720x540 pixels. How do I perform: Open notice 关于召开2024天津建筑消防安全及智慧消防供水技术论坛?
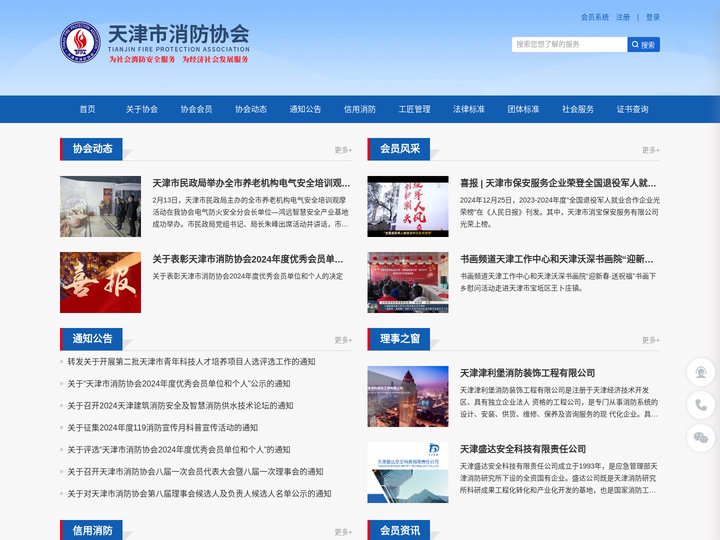coord(180,406)
